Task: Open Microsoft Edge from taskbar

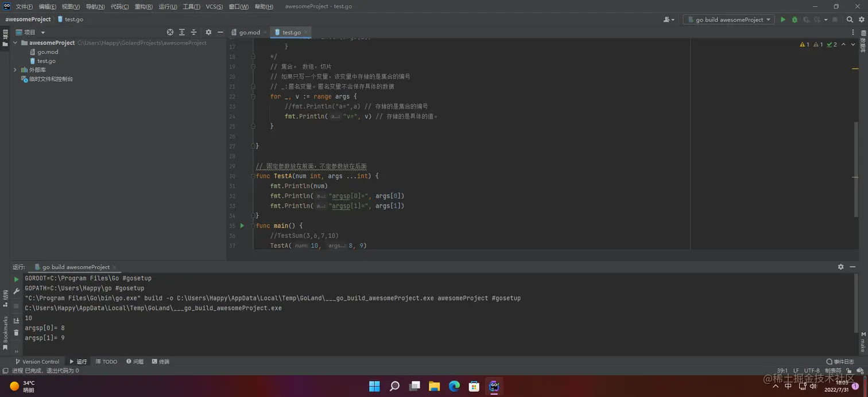Action: 454,386
